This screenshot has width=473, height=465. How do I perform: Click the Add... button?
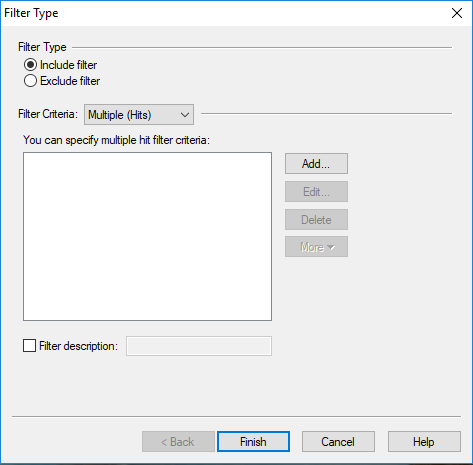316,164
